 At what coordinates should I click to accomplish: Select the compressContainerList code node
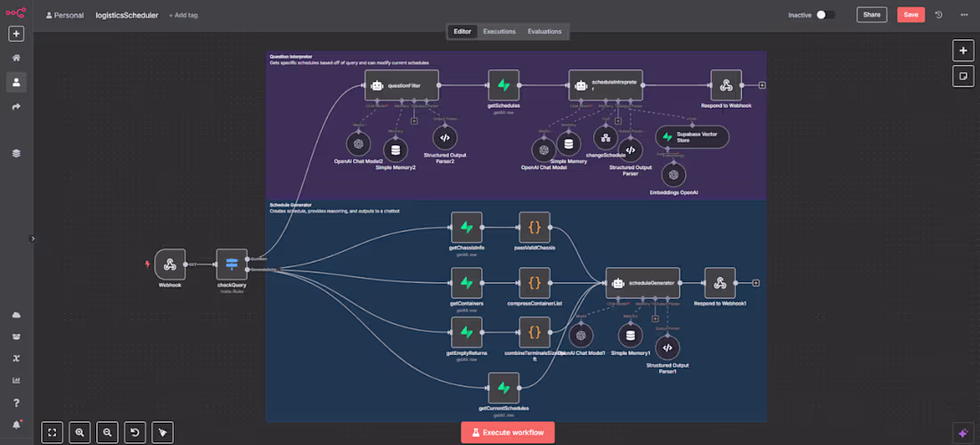tap(535, 283)
